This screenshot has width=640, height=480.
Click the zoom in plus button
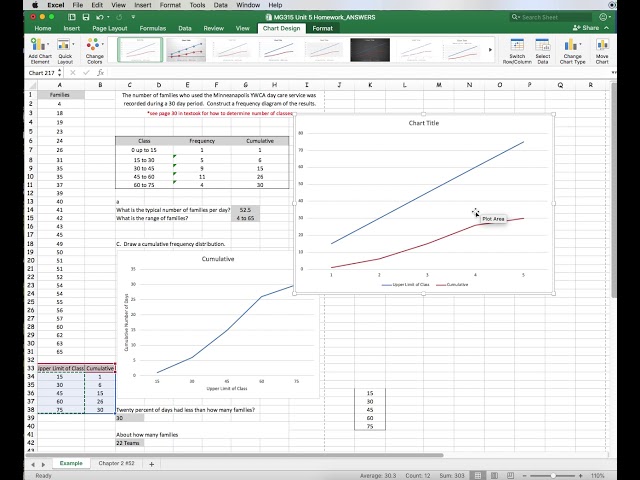pyautogui.click(x=580, y=476)
